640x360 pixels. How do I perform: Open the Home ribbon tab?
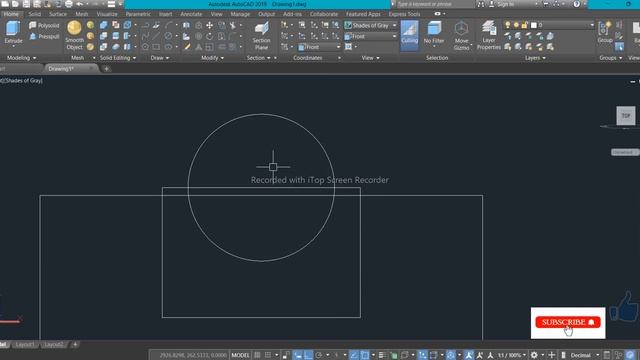click(x=11, y=14)
